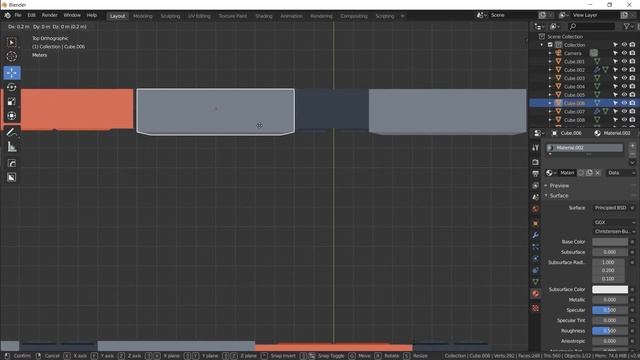The height and width of the screenshot is (360, 640).
Task: Switch to the UV Editing workspace tab
Action: [199, 16]
